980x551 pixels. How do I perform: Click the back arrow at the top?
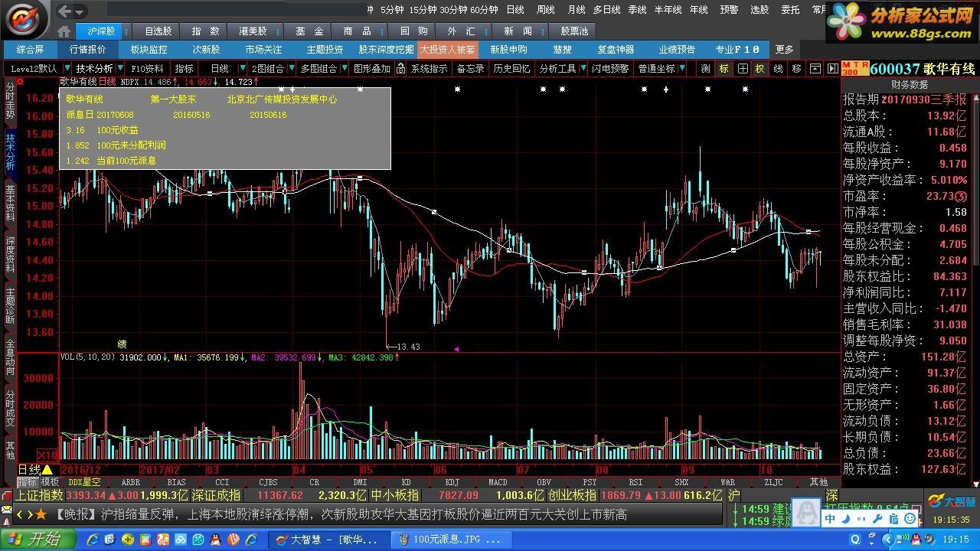click(65, 11)
